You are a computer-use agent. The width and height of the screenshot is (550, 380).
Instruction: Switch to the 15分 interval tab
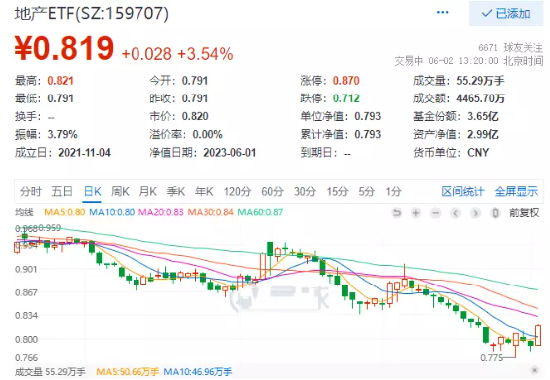(x=337, y=192)
